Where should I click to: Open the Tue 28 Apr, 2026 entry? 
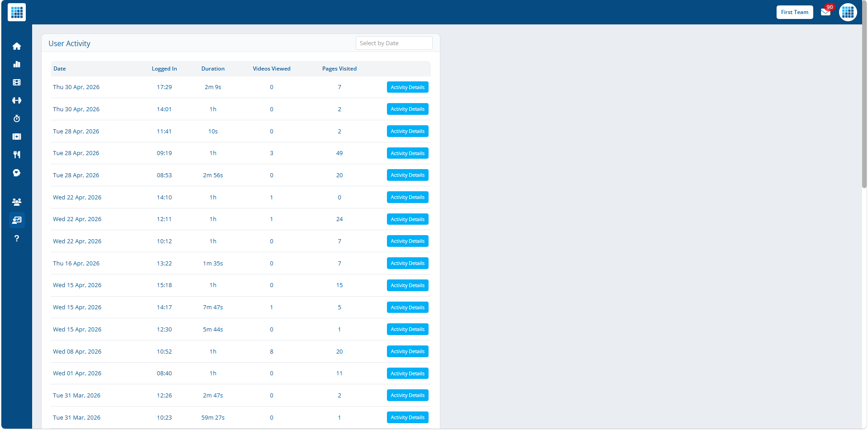coord(76,131)
